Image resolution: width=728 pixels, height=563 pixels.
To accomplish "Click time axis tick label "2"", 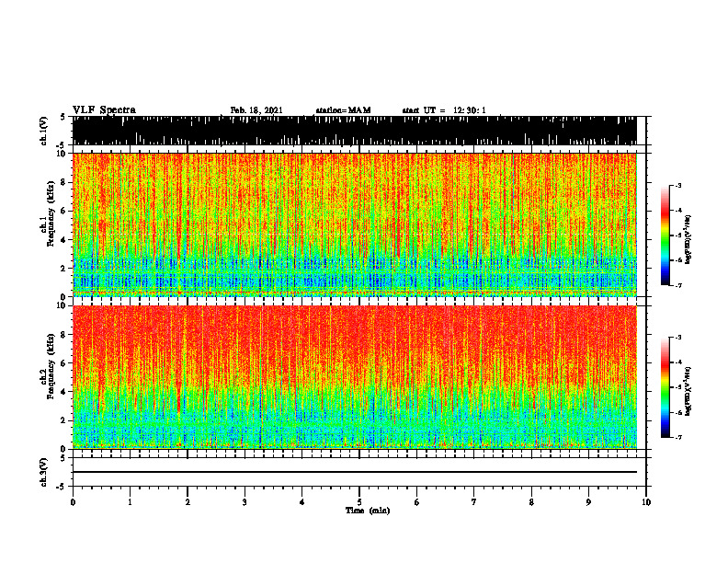I will [x=188, y=502].
